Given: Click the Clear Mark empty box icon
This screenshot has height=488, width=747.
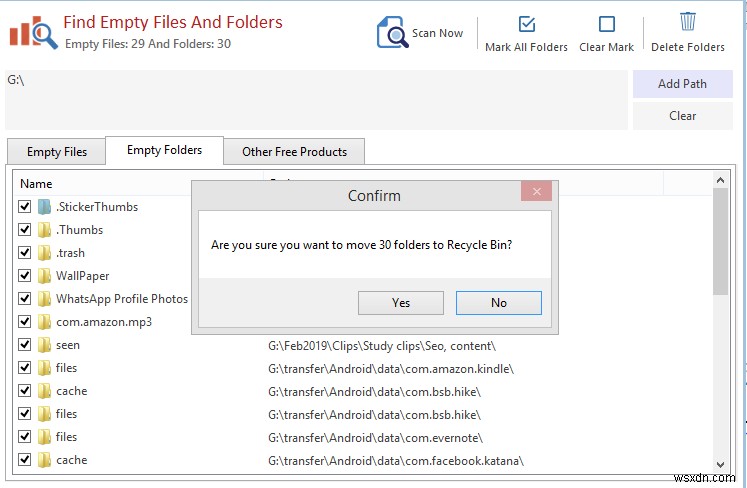Looking at the screenshot, I should 606,24.
